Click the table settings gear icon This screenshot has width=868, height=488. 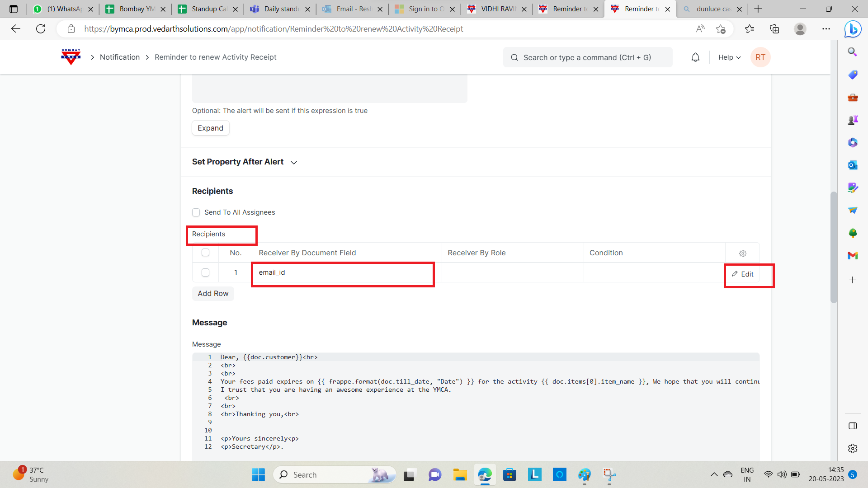tap(742, 253)
